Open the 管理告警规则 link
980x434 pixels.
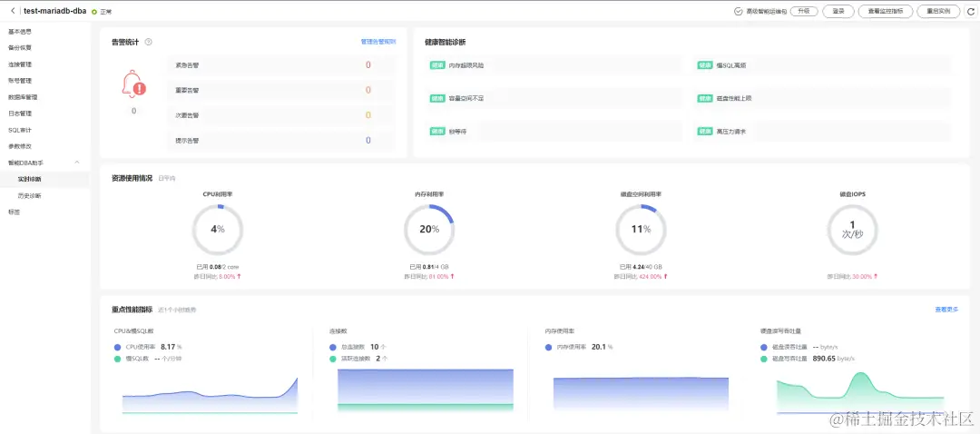pyautogui.click(x=378, y=42)
